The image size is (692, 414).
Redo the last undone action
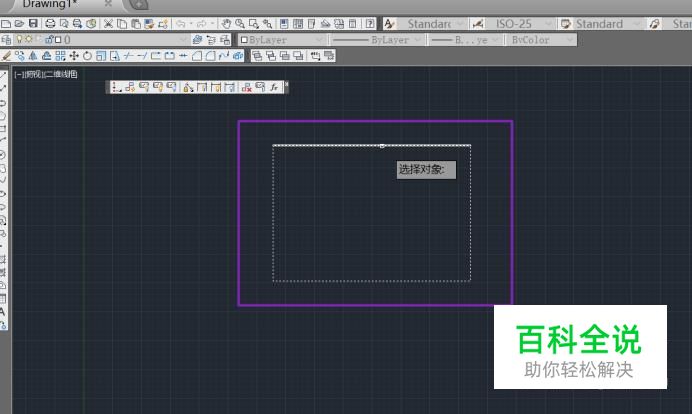pos(201,24)
